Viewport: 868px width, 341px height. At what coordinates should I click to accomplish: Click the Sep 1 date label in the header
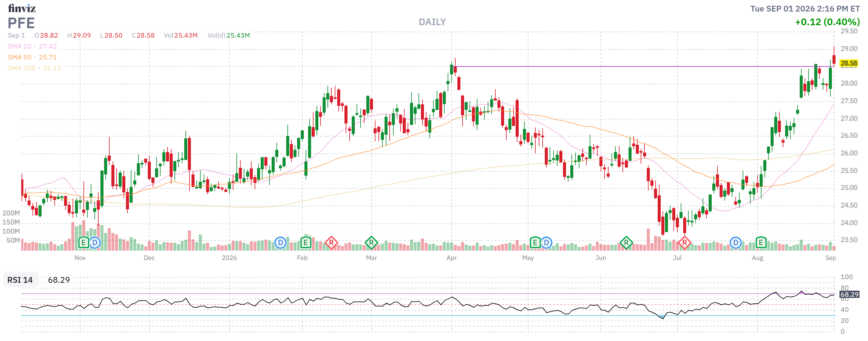pyautogui.click(x=16, y=35)
